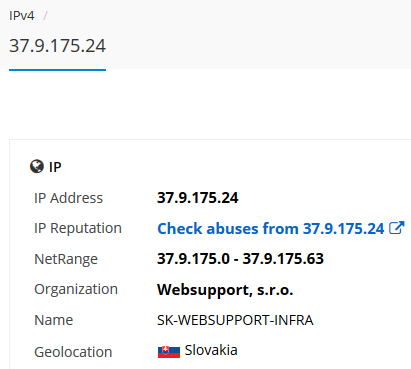The width and height of the screenshot is (411, 369).
Task: Open the IPv4 breadcrumb link
Action: coord(22,16)
